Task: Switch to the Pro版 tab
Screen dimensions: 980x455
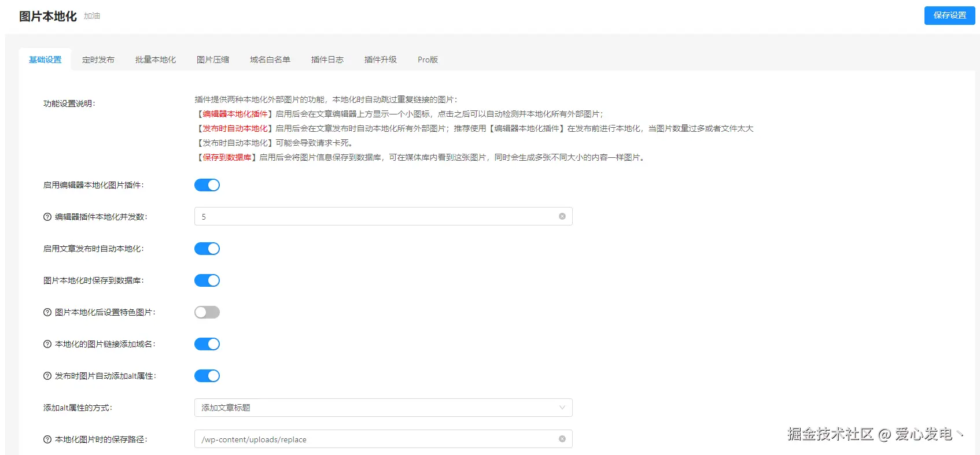Action: tap(428, 60)
